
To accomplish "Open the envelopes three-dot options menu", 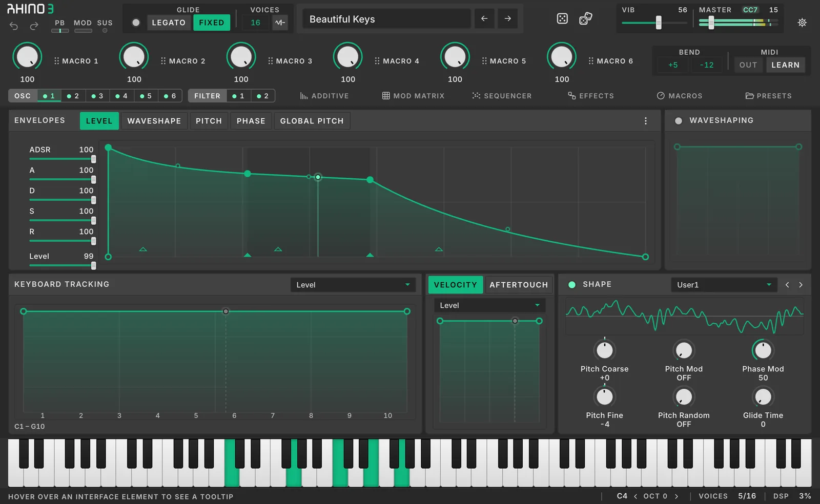I will [646, 121].
